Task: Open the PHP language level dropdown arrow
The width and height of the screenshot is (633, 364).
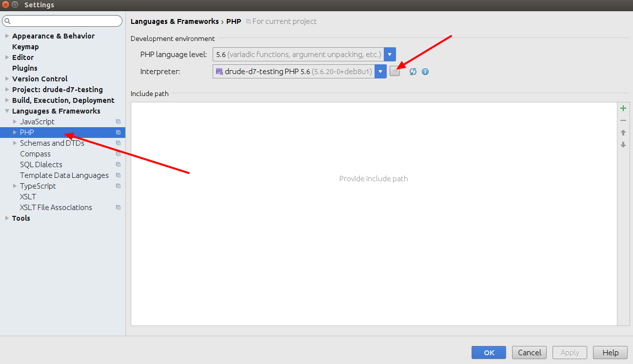Action: tap(390, 55)
